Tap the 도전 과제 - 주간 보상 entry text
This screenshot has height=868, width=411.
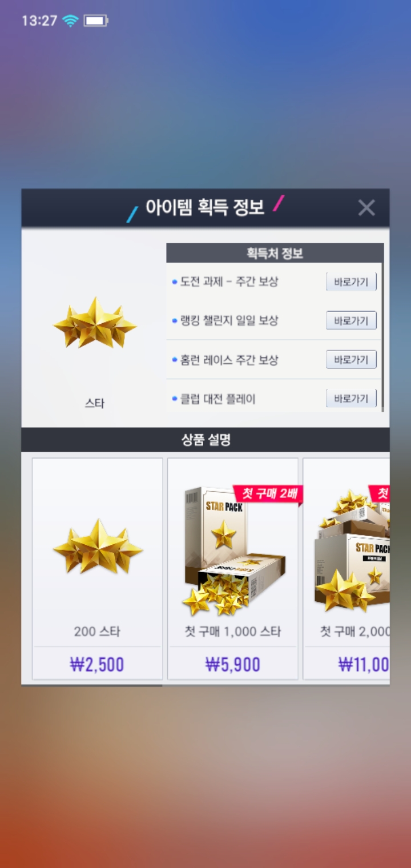point(229,282)
